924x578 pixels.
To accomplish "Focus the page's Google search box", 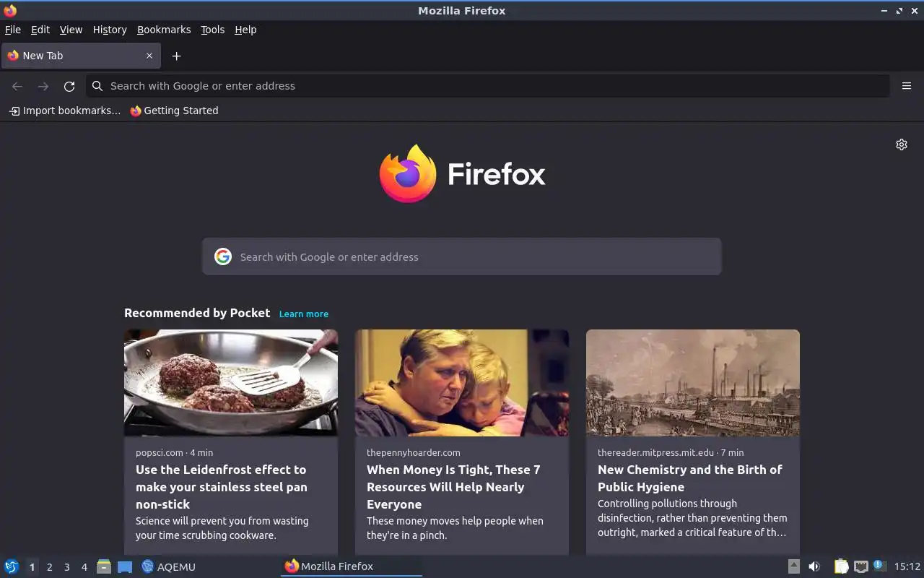I will (462, 256).
